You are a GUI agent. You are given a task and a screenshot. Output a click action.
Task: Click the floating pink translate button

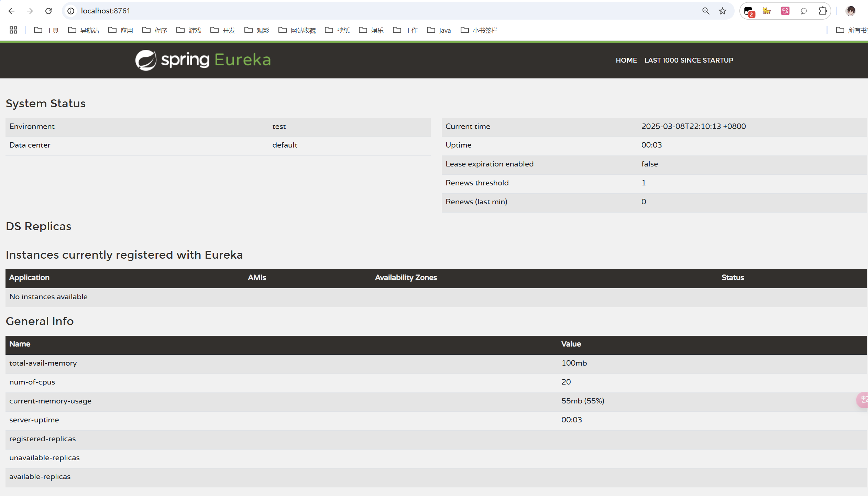click(863, 400)
